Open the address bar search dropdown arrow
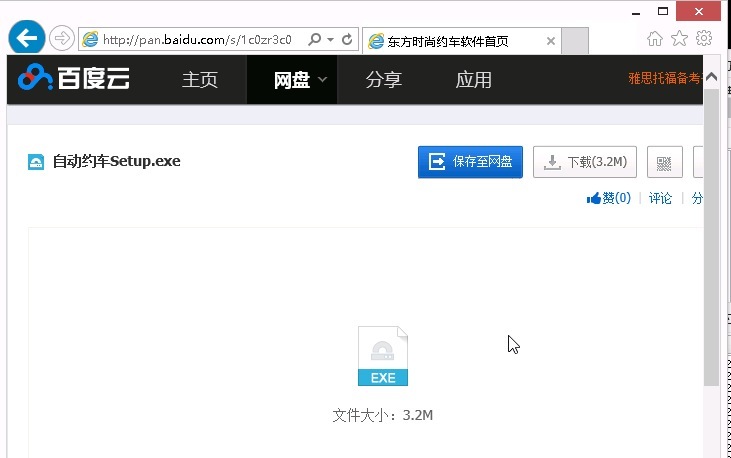 point(329,40)
